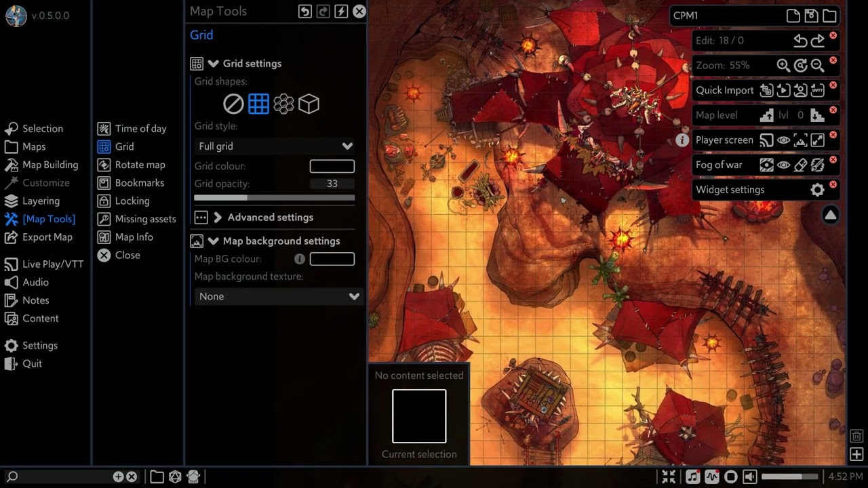Reset the map zoom
Image resolution: width=868 pixels, height=488 pixels.
(x=800, y=65)
